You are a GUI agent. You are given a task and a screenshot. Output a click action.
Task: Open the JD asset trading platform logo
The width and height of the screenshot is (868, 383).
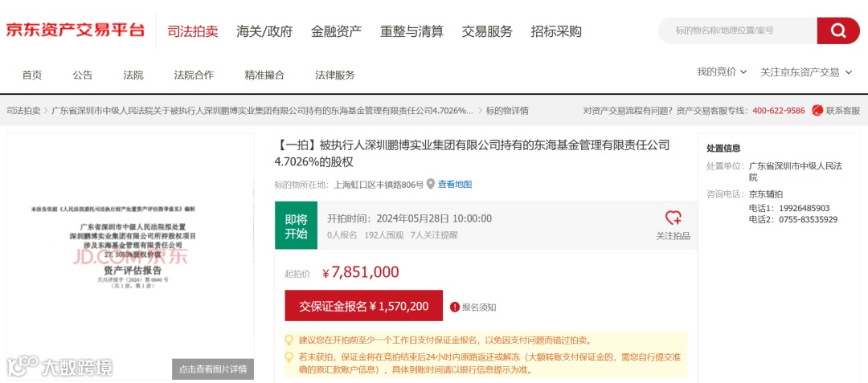point(76,30)
